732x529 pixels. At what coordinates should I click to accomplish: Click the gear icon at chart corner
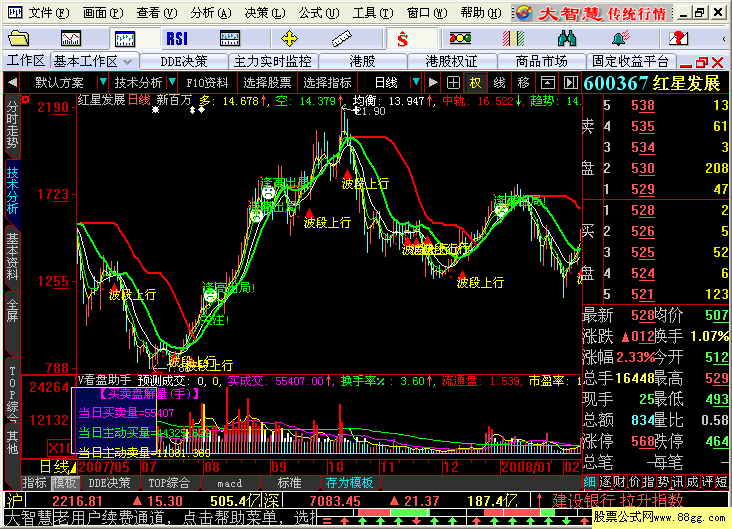click(26, 99)
